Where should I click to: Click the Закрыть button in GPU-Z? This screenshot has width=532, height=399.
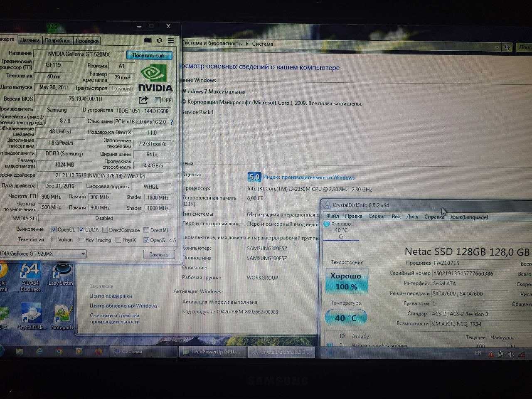(159, 254)
